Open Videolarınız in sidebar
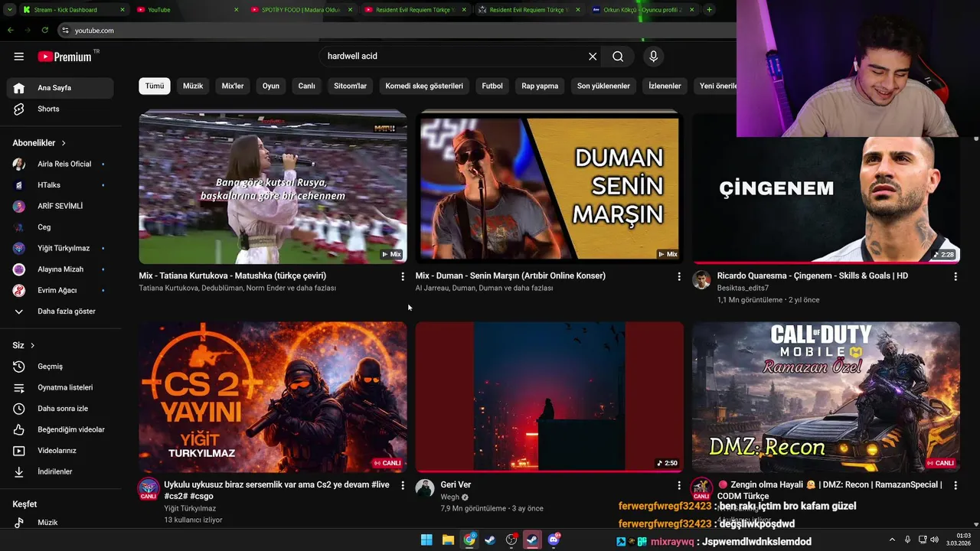The image size is (980, 551). (x=60, y=450)
